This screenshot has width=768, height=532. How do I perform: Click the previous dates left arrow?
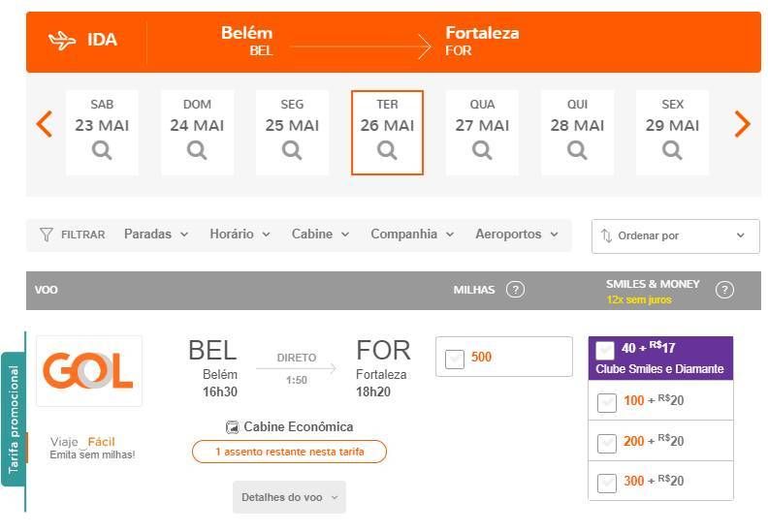(44, 124)
